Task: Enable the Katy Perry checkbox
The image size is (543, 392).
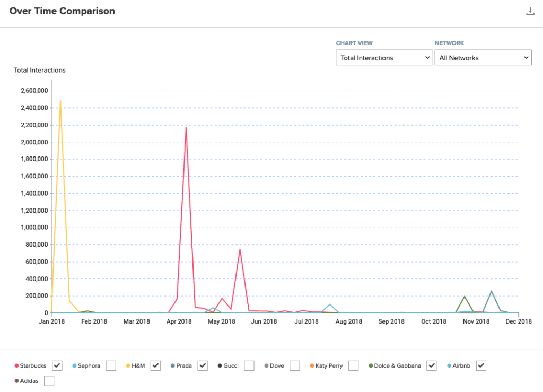Action: click(354, 365)
